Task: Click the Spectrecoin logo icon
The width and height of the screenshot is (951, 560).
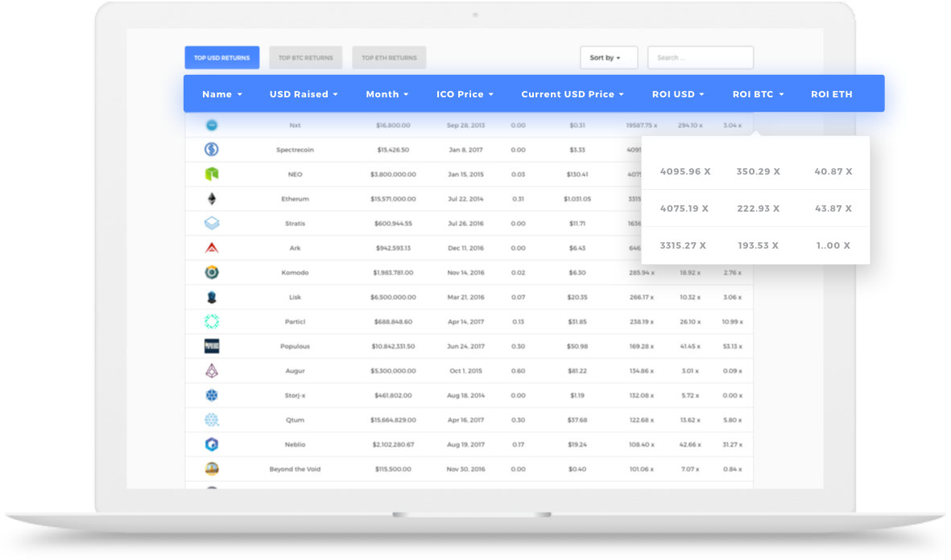Action: click(x=212, y=150)
